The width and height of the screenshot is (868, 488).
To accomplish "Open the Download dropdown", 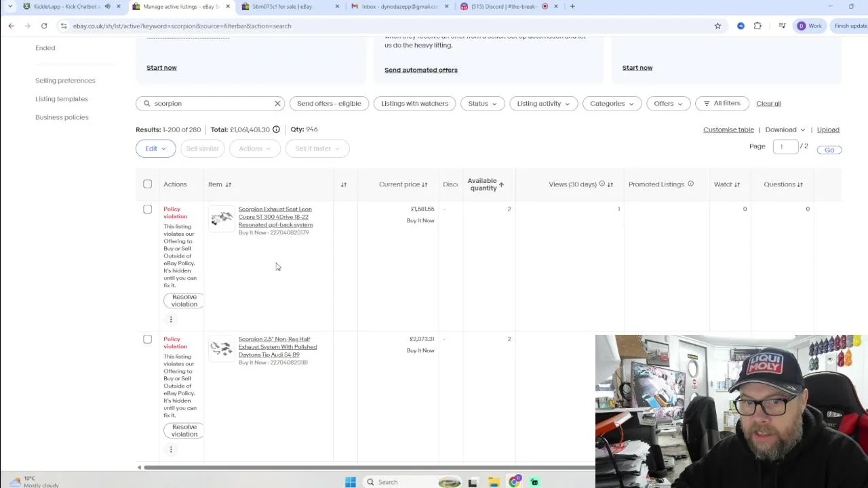I will [785, 129].
